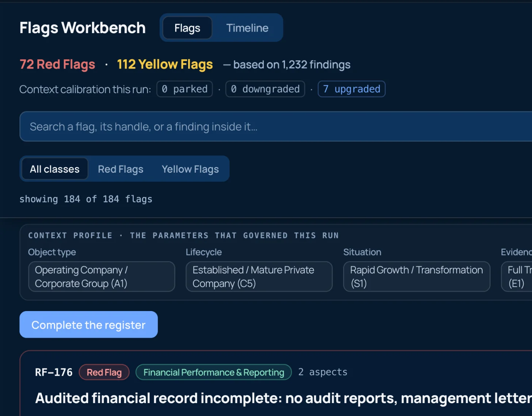This screenshot has width=532, height=416.
Task: Click the Red Flag badge on RF-176
Action: 104,372
